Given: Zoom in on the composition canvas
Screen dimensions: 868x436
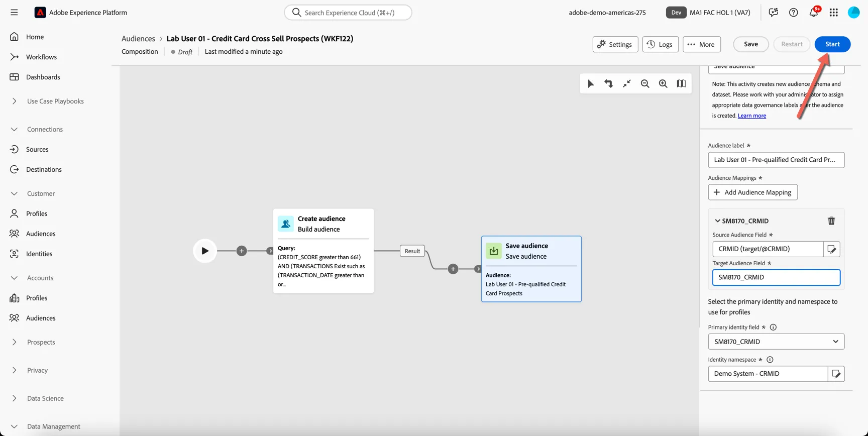Looking at the screenshot, I should tap(663, 84).
